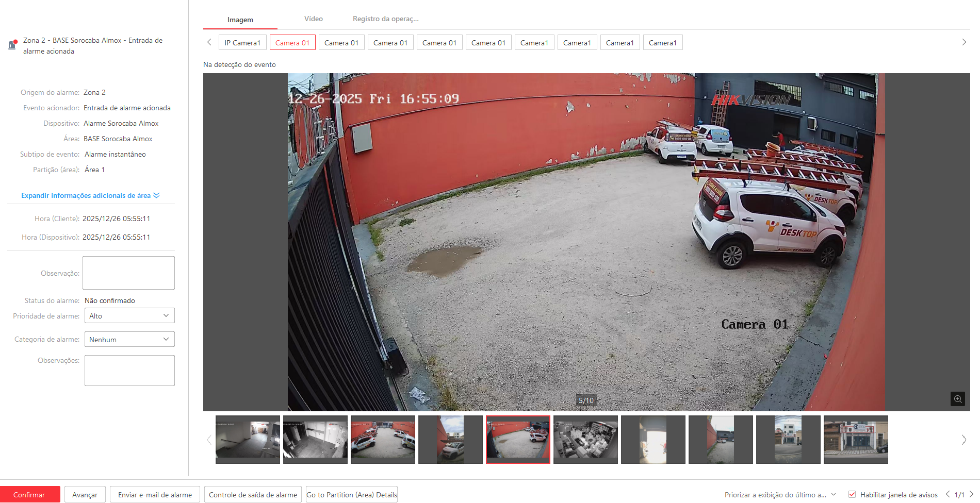
Task: Go to previous alarm page arrow
Action: 948,494
